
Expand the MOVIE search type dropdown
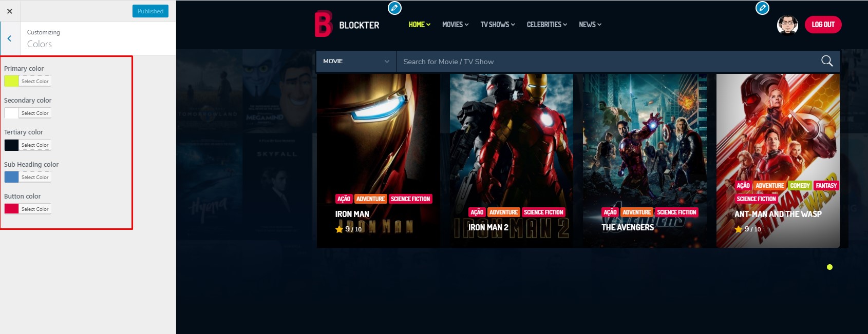pos(356,61)
